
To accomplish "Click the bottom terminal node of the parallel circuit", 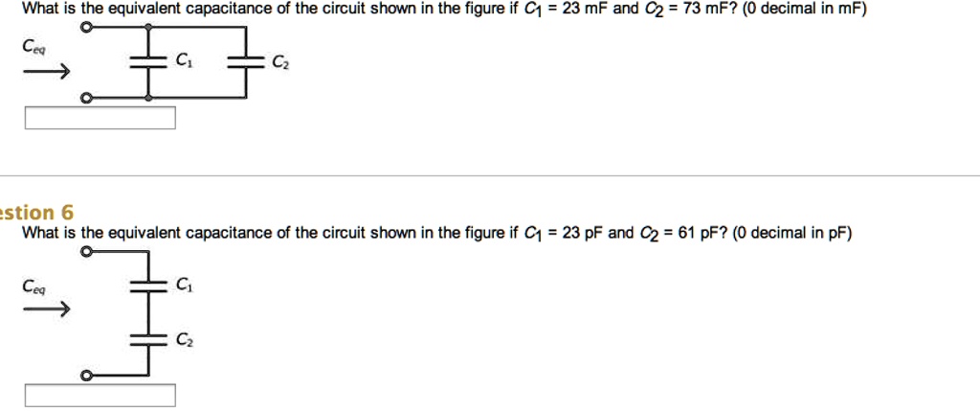I will [86, 97].
